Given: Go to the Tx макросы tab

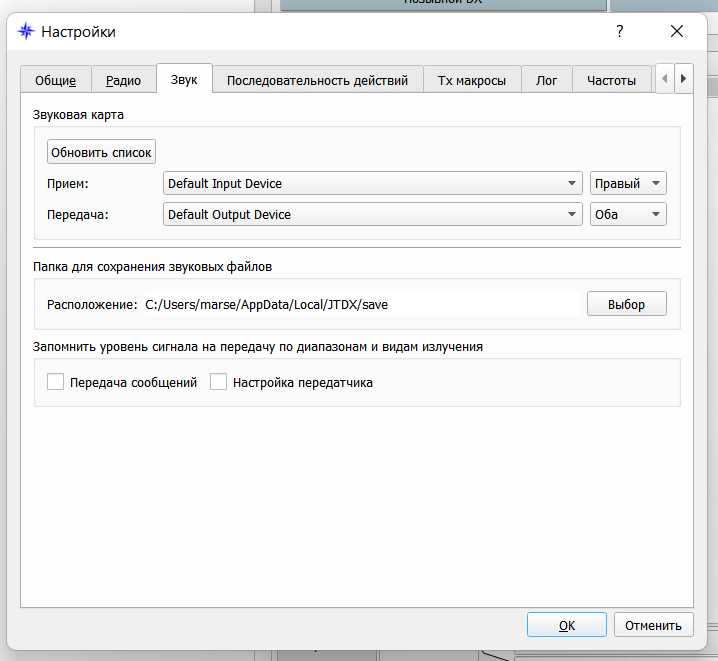Looking at the screenshot, I should [471, 81].
